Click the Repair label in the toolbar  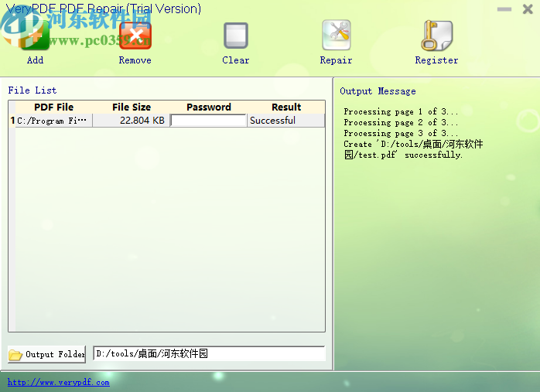pyautogui.click(x=336, y=60)
